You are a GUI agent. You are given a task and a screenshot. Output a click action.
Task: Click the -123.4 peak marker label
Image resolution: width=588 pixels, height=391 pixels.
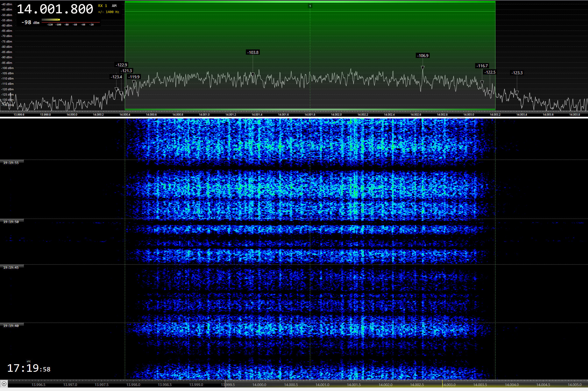click(x=116, y=77)
